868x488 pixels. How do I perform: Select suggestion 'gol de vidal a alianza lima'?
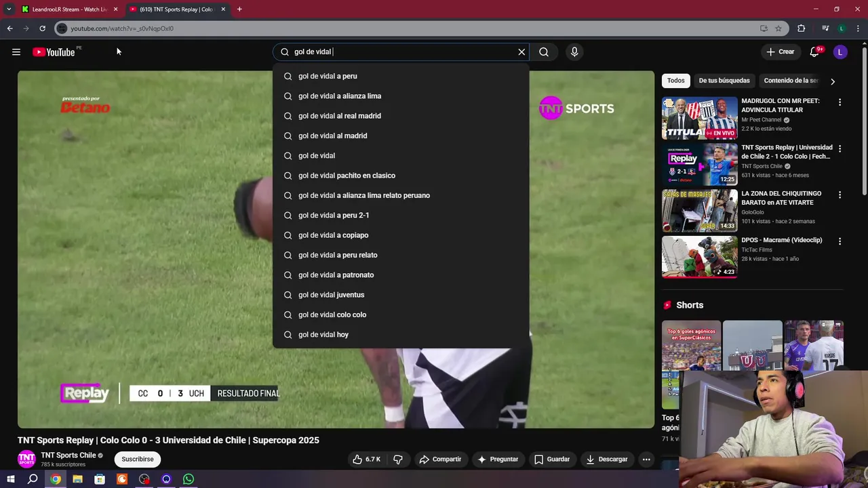pos(401,96)
